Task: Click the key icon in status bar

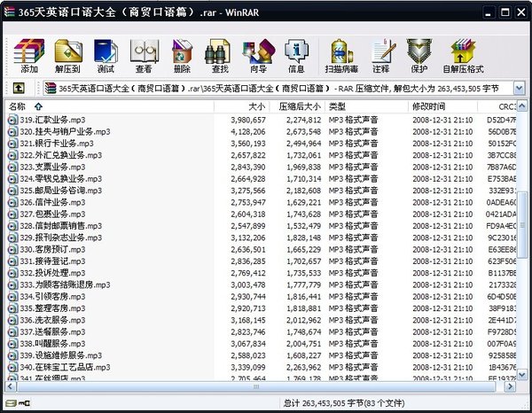Action: pyautogui.click(x=25, y=403)
